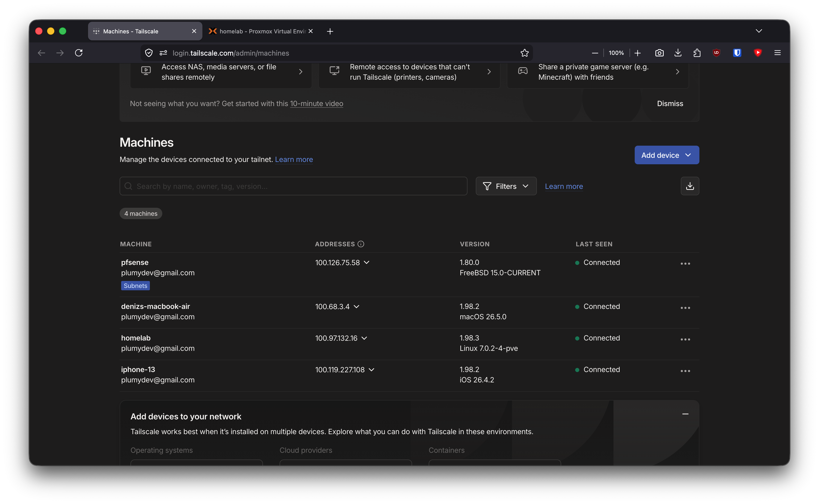Open Learn more link beside Filters
819x504 pixels.
(x=564, y=186)
